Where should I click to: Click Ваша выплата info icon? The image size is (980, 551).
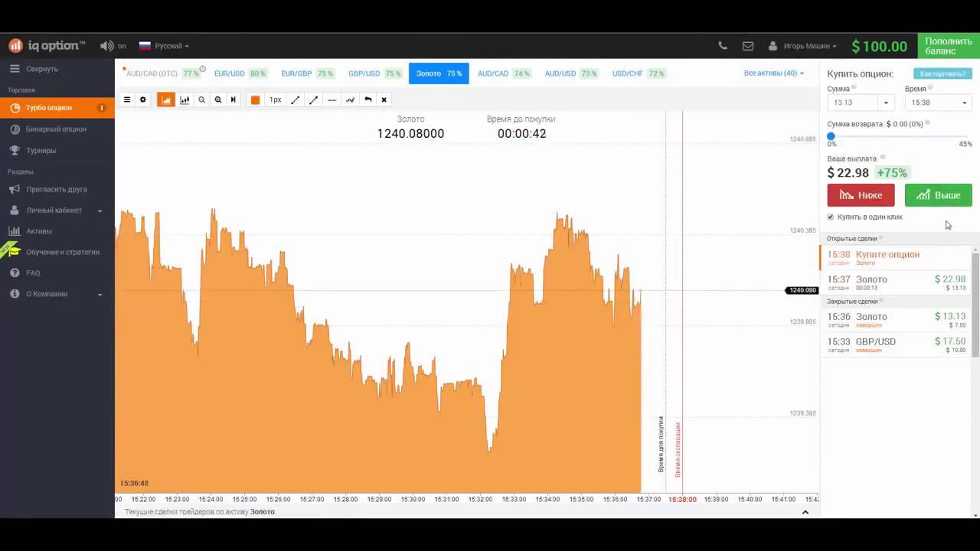pos(882,157)
